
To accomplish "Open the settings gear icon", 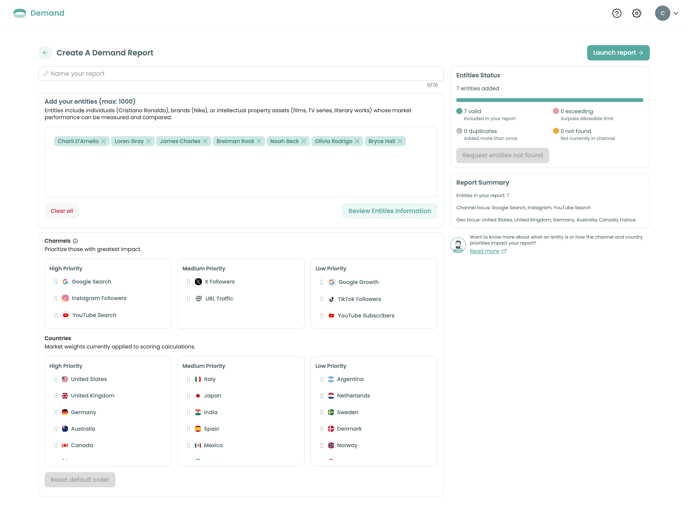I will point(637,13).
